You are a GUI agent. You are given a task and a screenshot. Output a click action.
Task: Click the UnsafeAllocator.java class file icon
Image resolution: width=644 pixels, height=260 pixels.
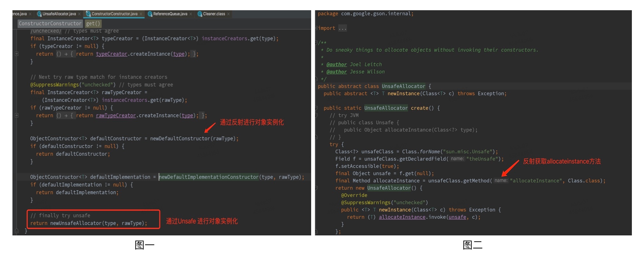click(x=39, y=14)
